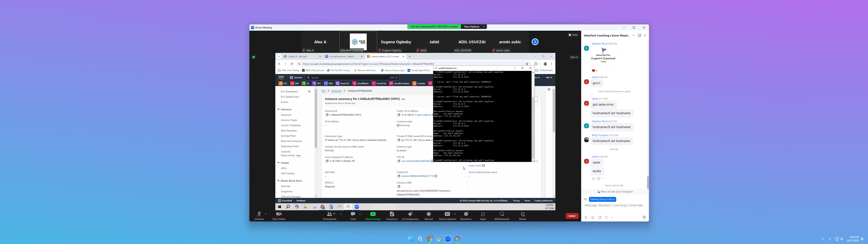
Task: Open the chat panel more options menu
Action: pyautogui.click(x=634, y=35)
